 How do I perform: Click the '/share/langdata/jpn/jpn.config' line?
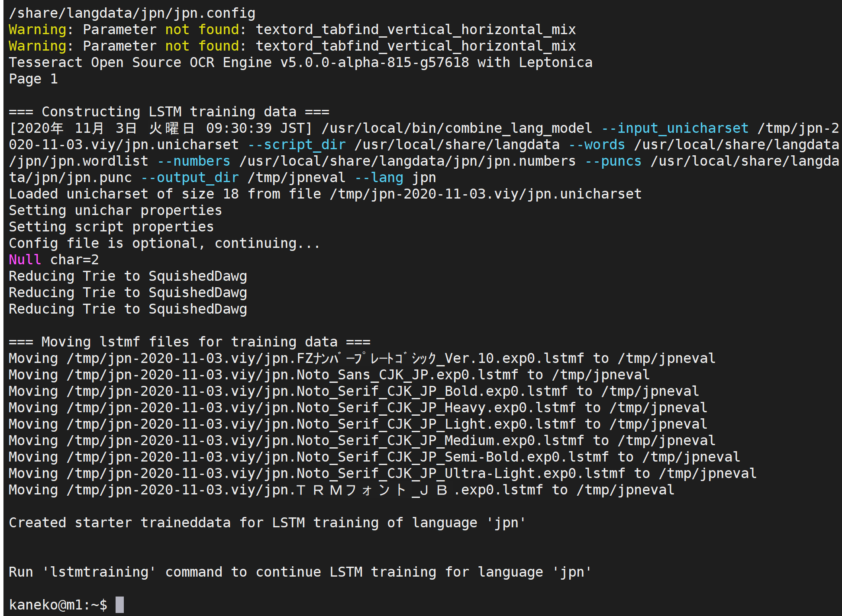[x=132, y=13]
